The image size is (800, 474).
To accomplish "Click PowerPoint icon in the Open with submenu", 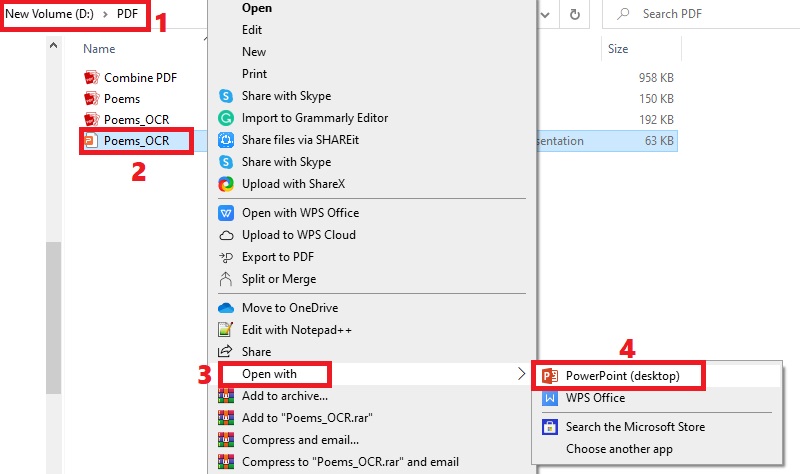I will [549, 376].
